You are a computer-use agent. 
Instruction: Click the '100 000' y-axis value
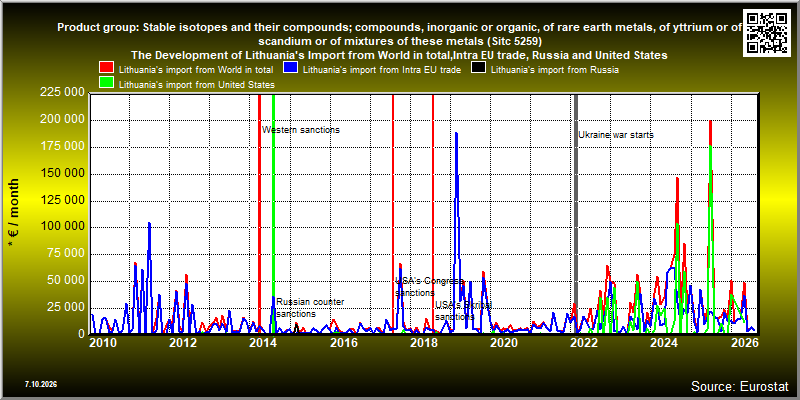61,227
